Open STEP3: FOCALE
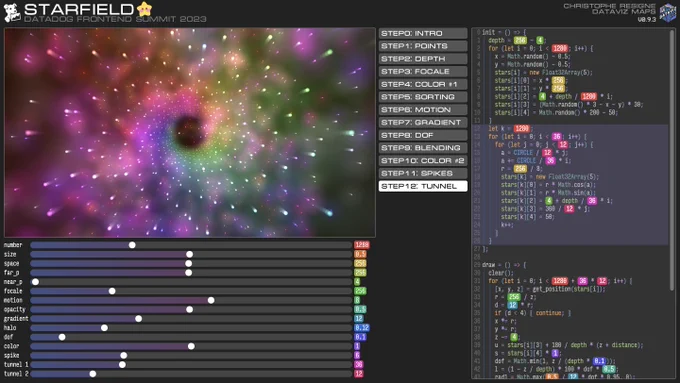This screenshot has height=383, width=680. pos(423,72)
